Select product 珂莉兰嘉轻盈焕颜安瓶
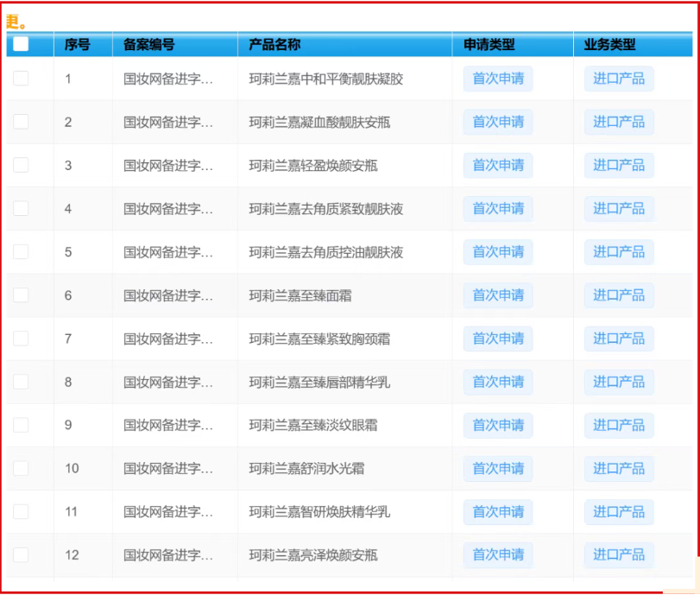The width and height of the screenshot is (700, 595). tap(313, 166)
